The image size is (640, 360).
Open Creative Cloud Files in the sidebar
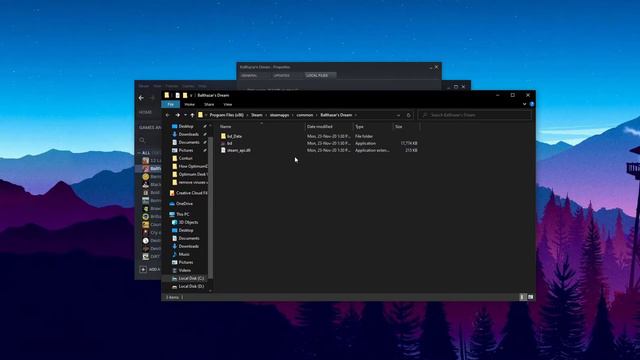coord(188,193)
